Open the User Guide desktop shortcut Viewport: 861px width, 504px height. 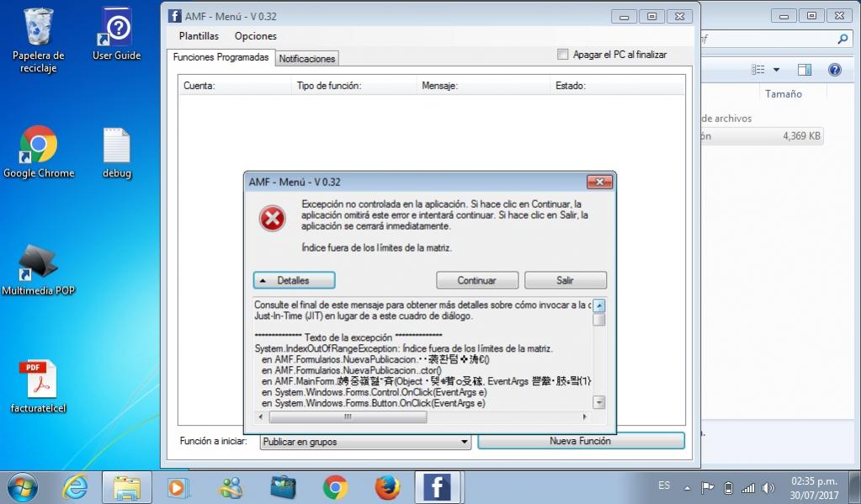point(116,29)
